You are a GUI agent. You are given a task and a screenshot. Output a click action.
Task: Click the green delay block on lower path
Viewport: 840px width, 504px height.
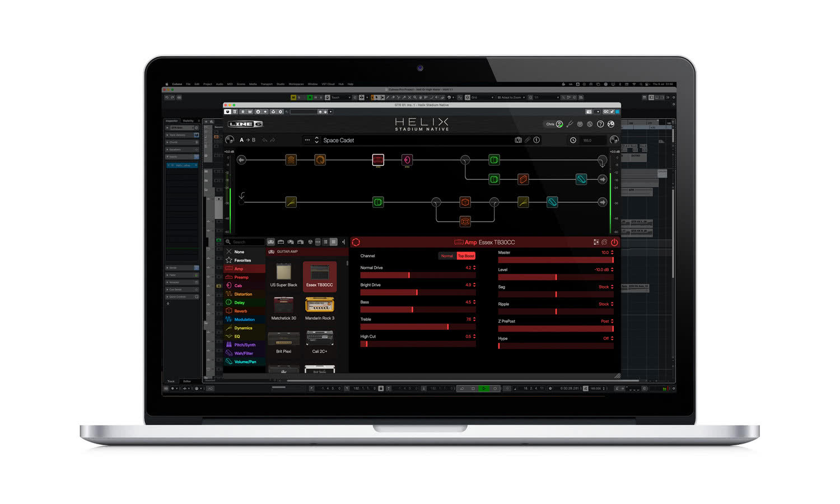pos(378,202)
